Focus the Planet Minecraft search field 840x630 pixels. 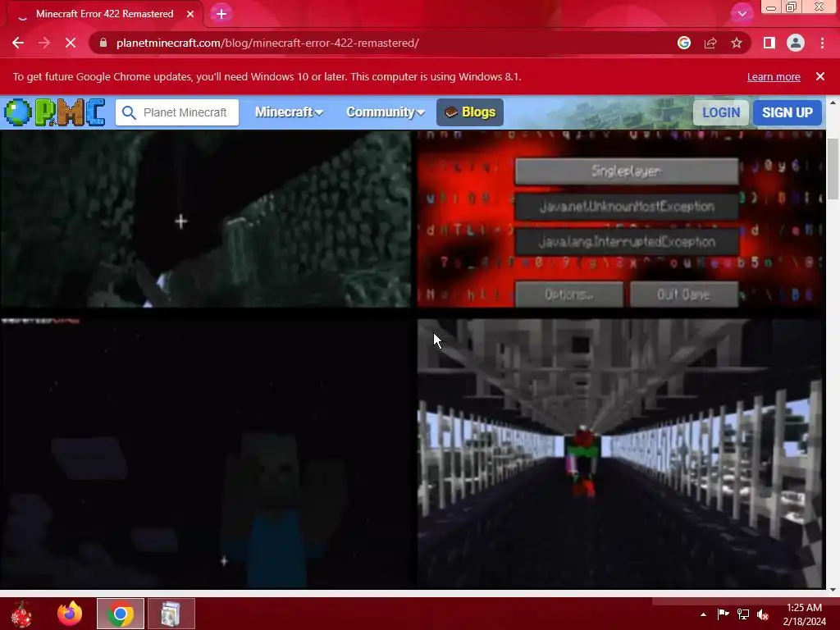[177, 112]
